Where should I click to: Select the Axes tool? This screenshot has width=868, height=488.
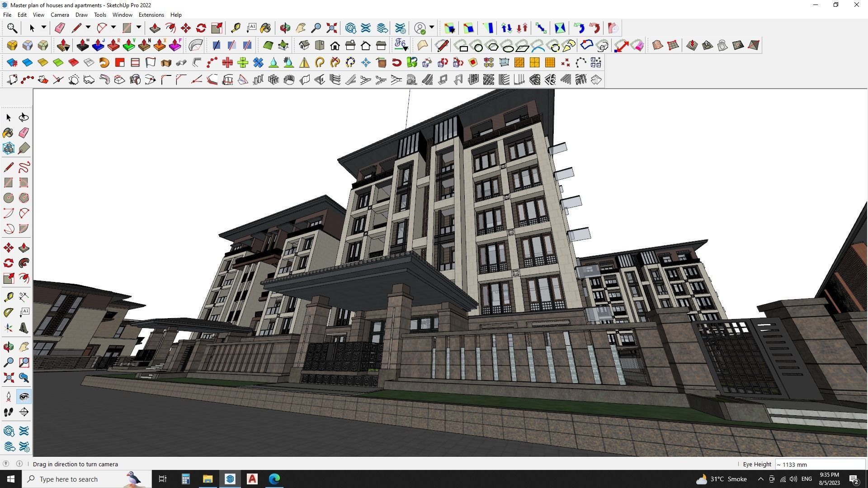[8, 328]
